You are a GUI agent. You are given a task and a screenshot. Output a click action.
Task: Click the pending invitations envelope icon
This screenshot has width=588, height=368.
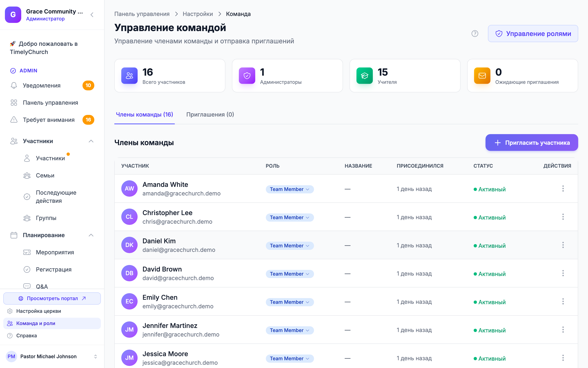click(x=482, y=76)
